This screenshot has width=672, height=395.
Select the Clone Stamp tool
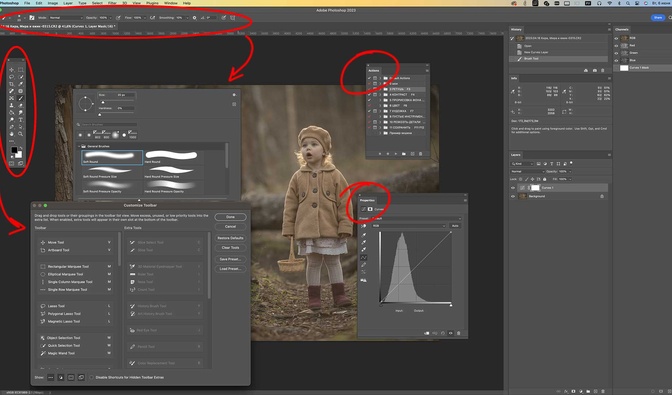12,105
